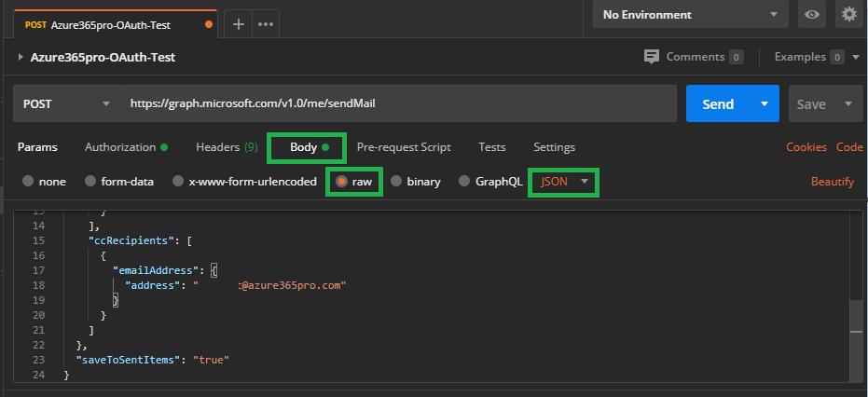Viewport: 868px width, 397px height.
Task: Click the Save button
Action: (x=811, y=103)
